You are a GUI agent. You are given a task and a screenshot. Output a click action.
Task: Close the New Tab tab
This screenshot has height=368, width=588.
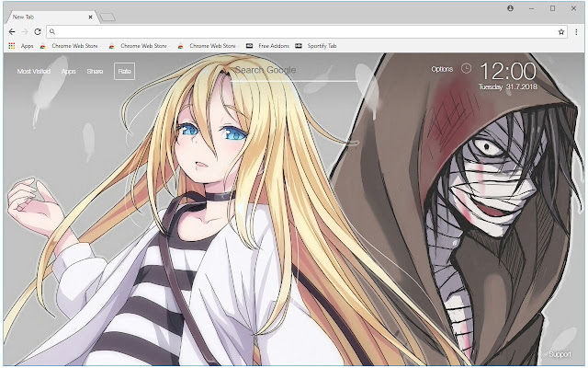(x=90, y=17)
